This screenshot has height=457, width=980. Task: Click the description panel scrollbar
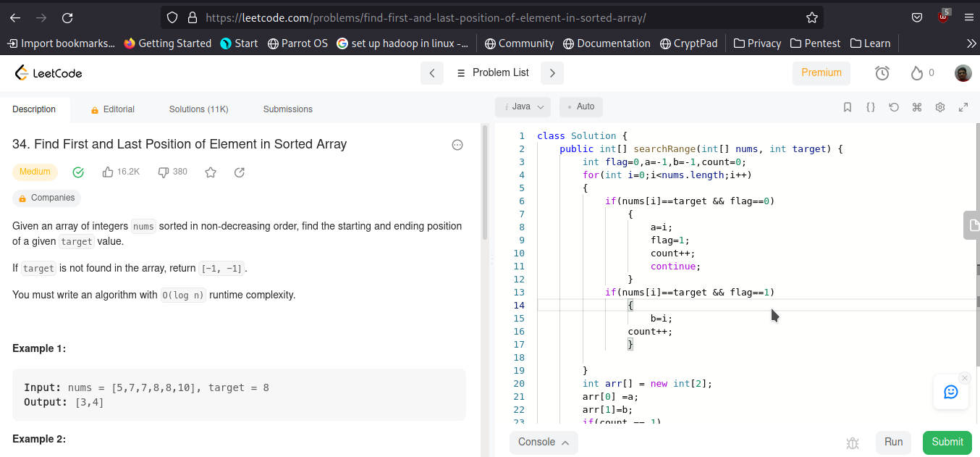pos(485,183)
